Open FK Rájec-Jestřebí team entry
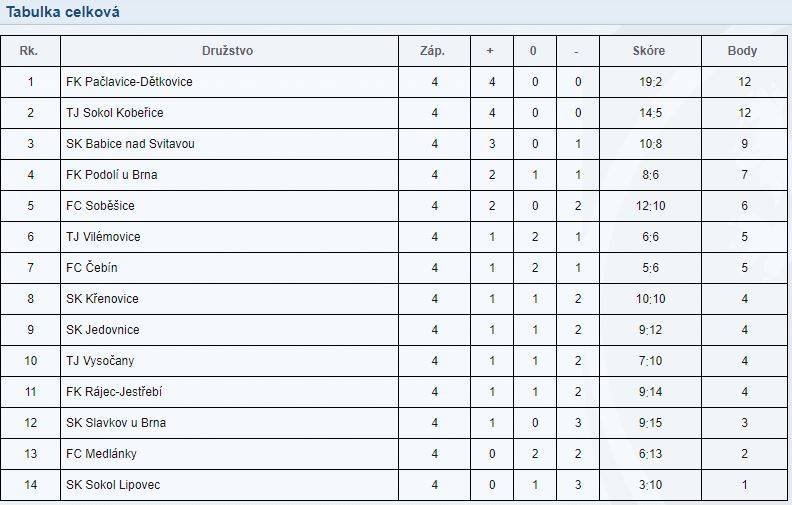 coord(114,392)
